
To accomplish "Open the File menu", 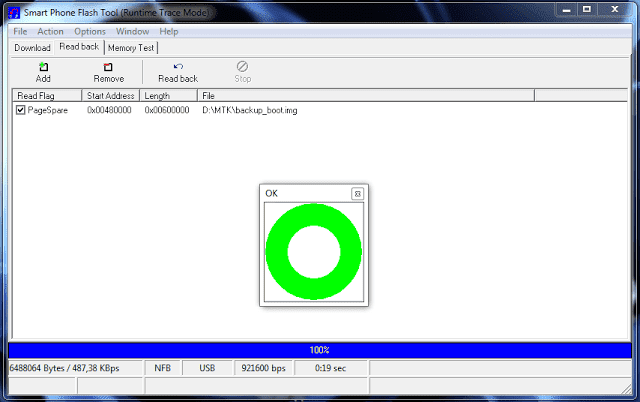I will click(x=20, y=31).
